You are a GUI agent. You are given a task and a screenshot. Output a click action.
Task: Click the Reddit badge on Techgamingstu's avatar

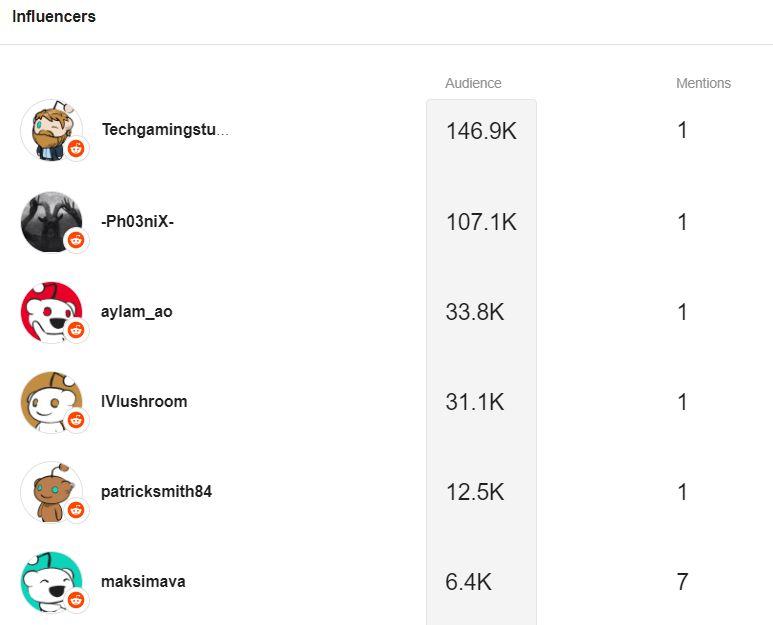pyautogui.click(x=77, y=150)
